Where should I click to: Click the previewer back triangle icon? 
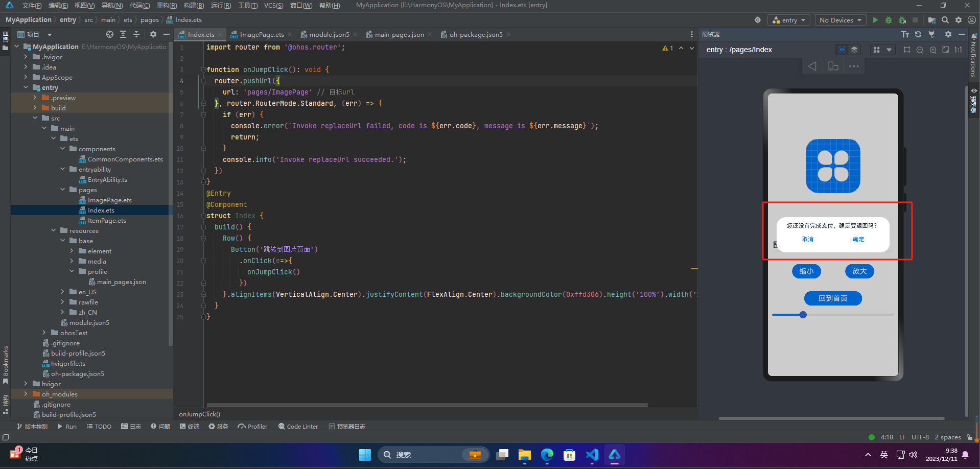812,66
